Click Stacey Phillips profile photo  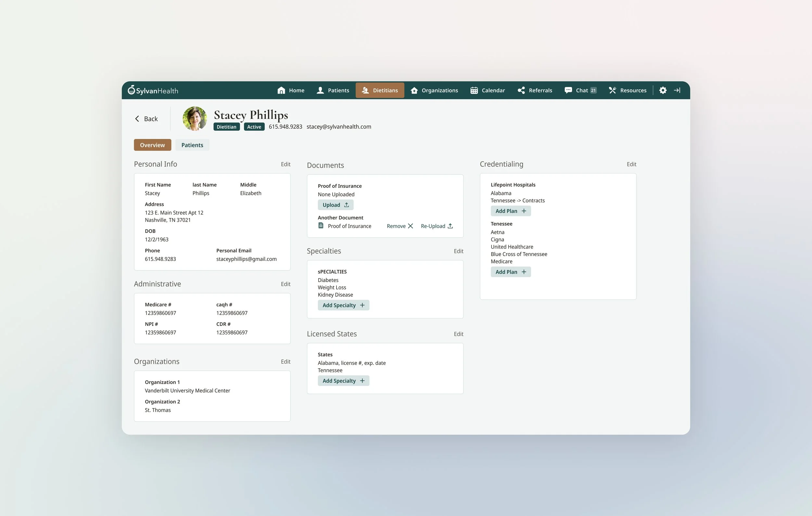tap(195, 119)
